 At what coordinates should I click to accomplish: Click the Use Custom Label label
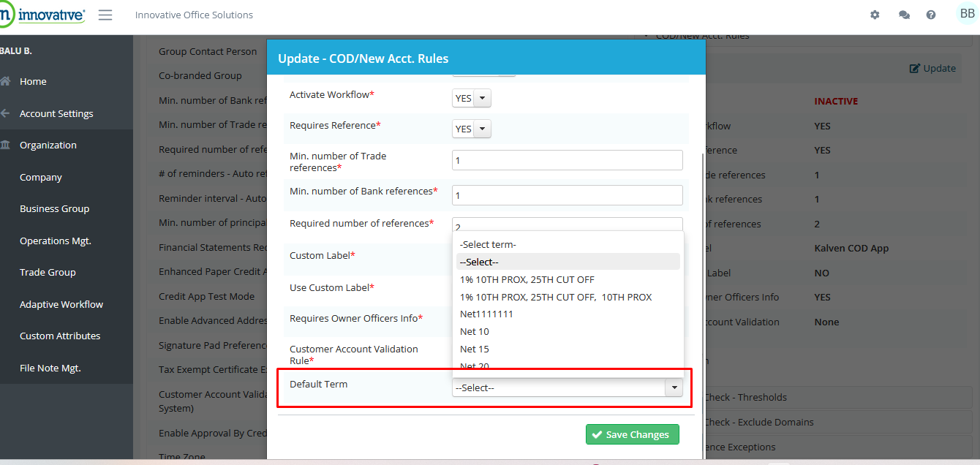pos(332,287)
